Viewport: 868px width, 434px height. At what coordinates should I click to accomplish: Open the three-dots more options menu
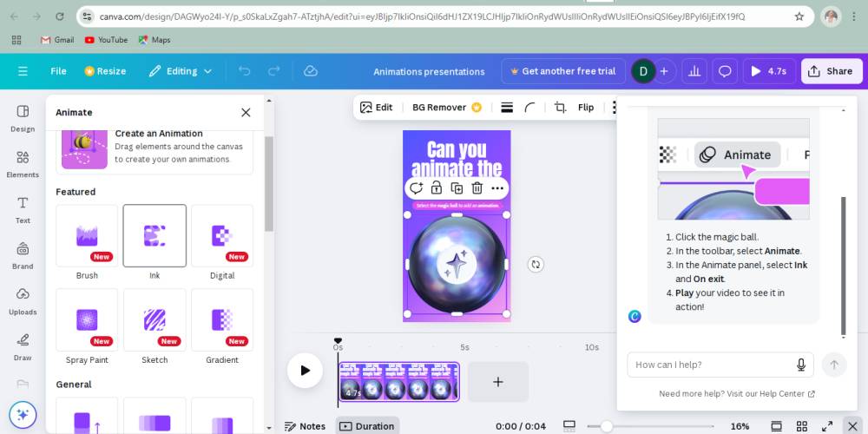point(497,188)
